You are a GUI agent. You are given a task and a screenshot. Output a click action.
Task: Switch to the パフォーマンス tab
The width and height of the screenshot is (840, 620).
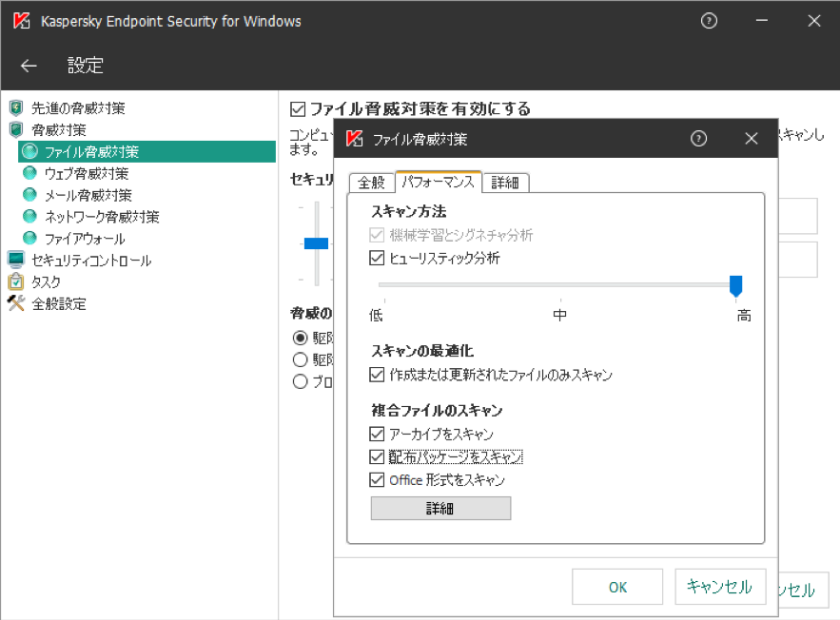pos(439,182)
